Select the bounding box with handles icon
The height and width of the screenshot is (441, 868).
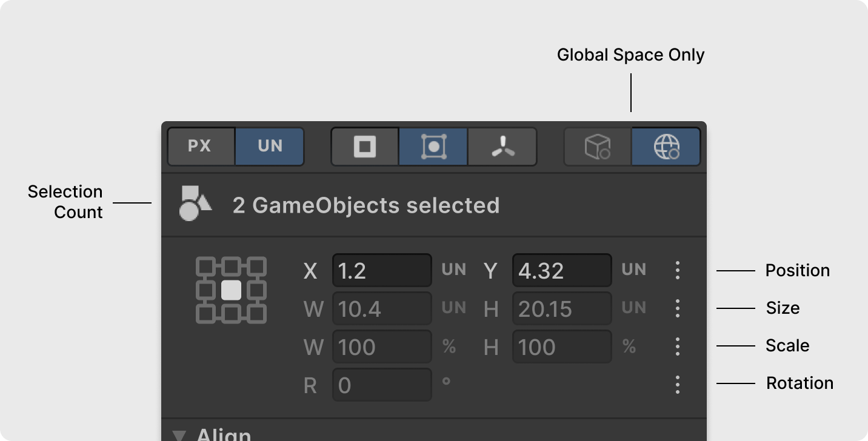(x=433, y=147)
